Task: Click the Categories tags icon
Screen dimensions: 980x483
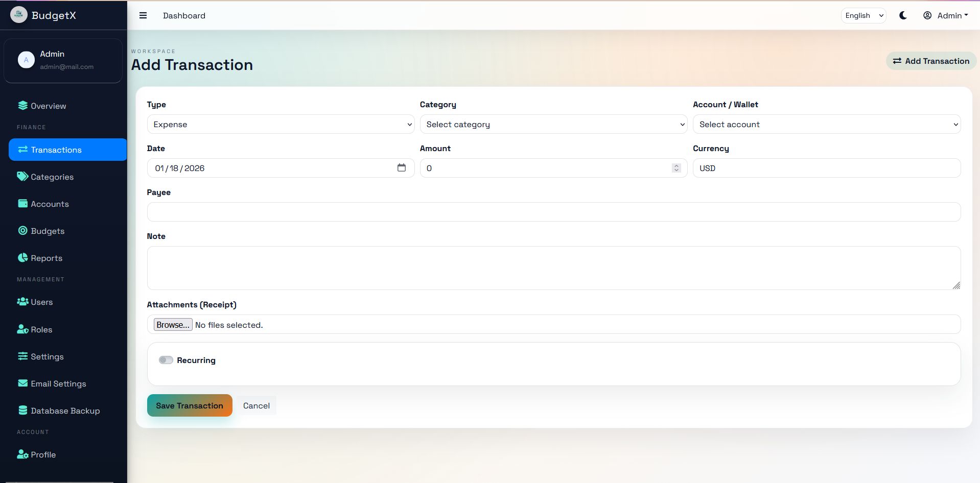Action: click(x=22, y=177)
